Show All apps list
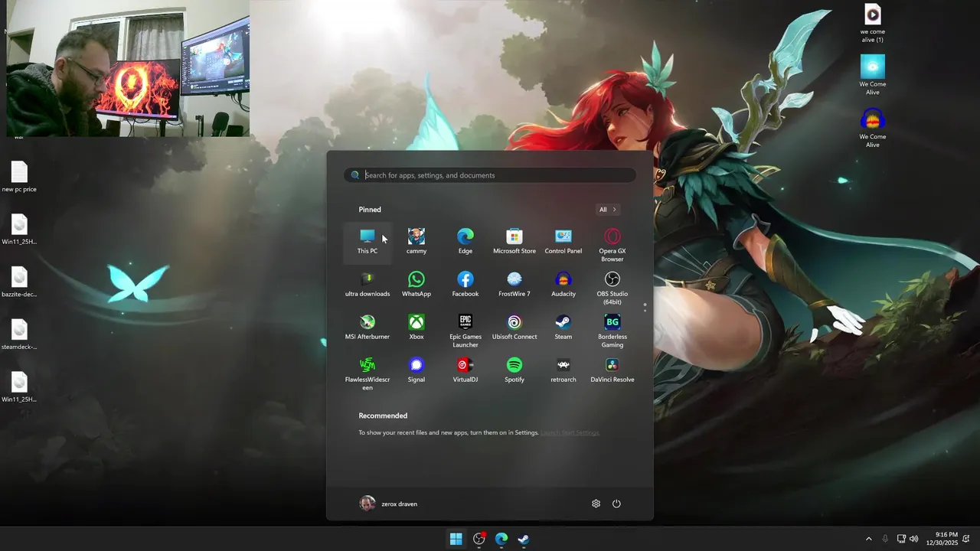This screenshot has width=980, height=551. tap(608, 210)
